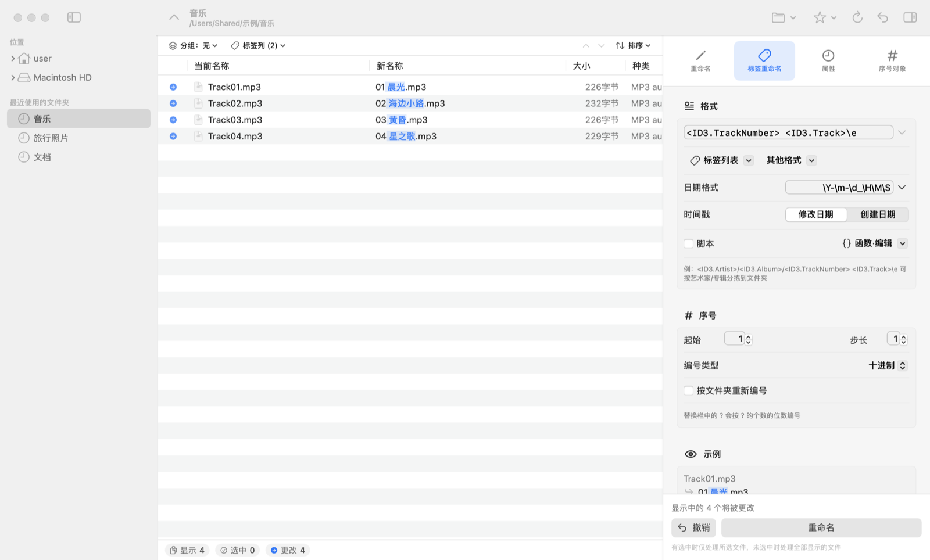The width and height of the screenshot is (930, 560).
Task: Click the 选中 0 status filter
Action: pos(237,550)
